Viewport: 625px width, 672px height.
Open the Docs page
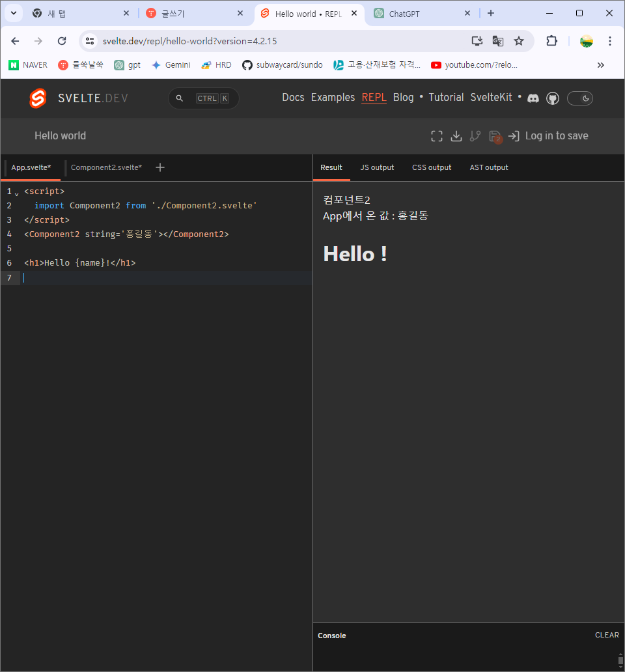[x=293, y=97]
